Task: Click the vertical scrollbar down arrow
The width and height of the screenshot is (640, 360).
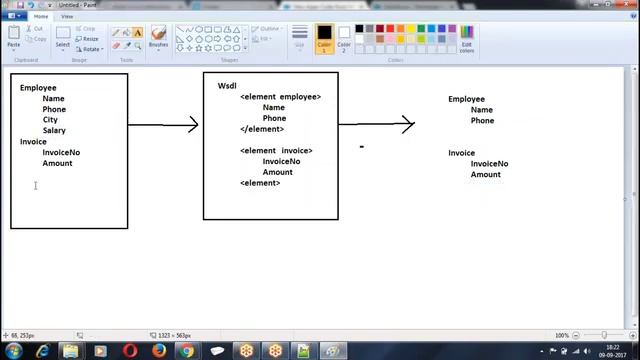Action: (635, 325)
